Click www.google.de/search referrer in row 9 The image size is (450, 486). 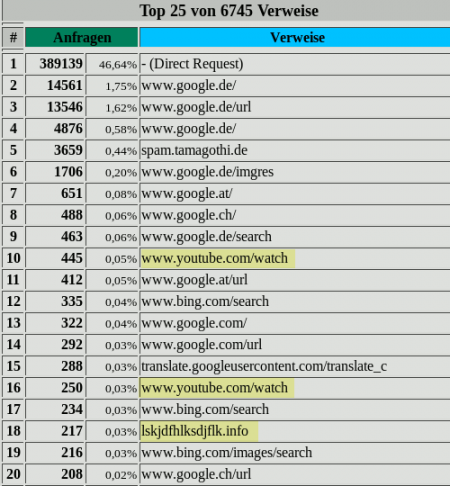click(x=206, y=237)
